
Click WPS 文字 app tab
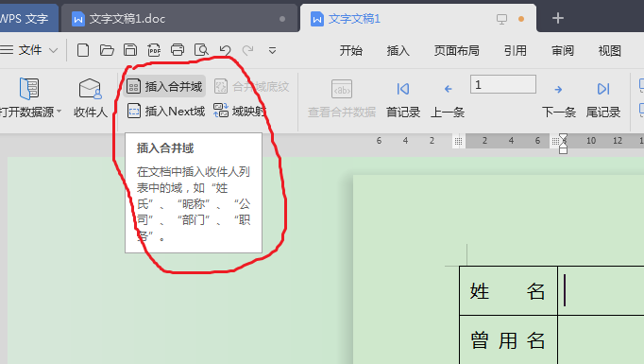[x=28, y=19]
